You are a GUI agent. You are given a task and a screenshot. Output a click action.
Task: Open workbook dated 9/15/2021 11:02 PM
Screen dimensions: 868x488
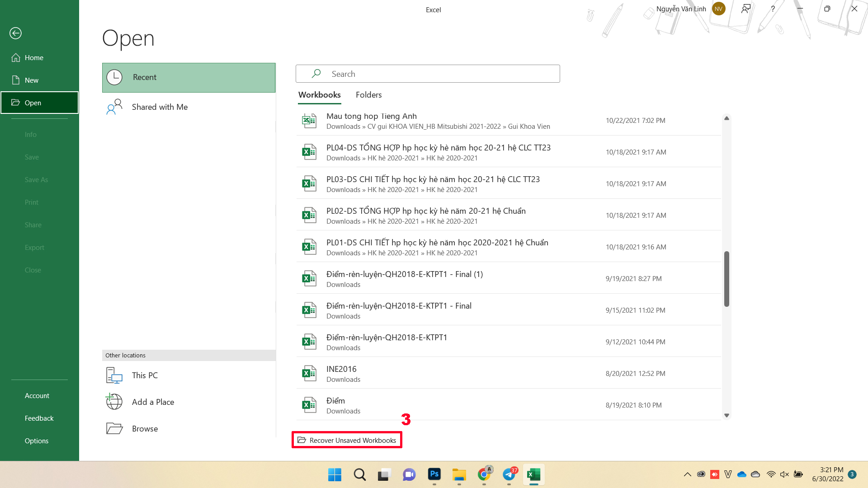pos(509,310)
